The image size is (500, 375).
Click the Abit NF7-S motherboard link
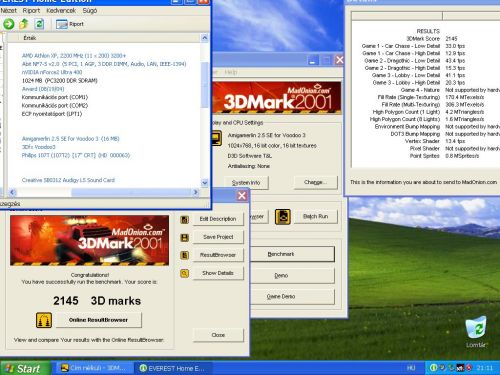pyautogui.click(x=104, y=64)
